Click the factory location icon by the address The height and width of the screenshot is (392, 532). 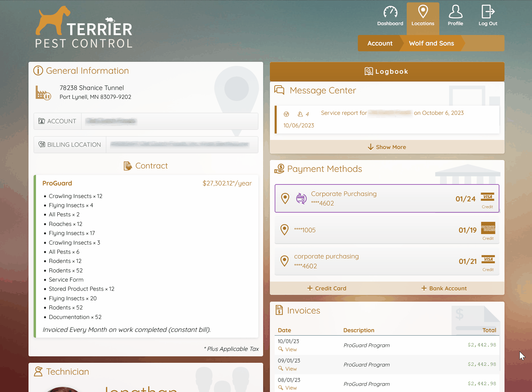pos(43,93)
